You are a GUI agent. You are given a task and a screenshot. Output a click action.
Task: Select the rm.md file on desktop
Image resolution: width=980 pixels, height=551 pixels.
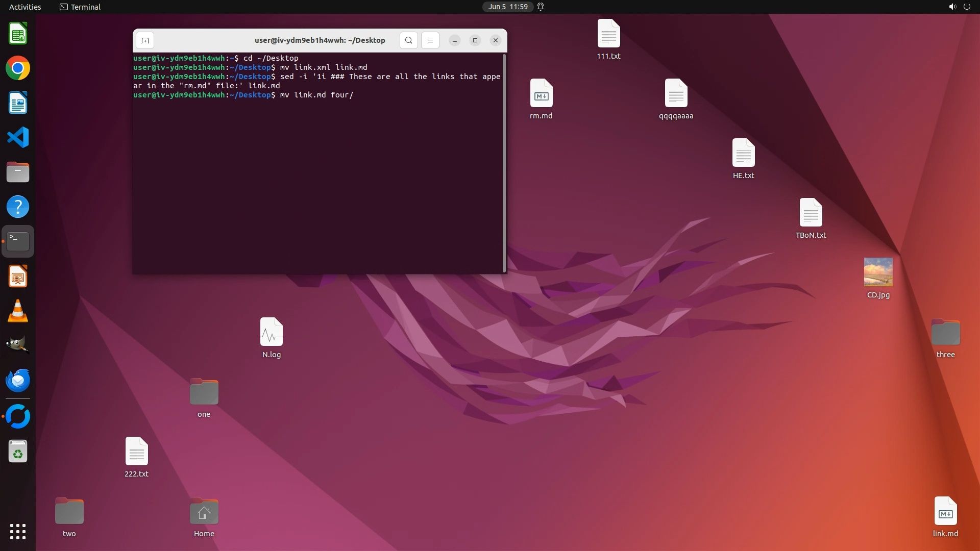(541, 93)
